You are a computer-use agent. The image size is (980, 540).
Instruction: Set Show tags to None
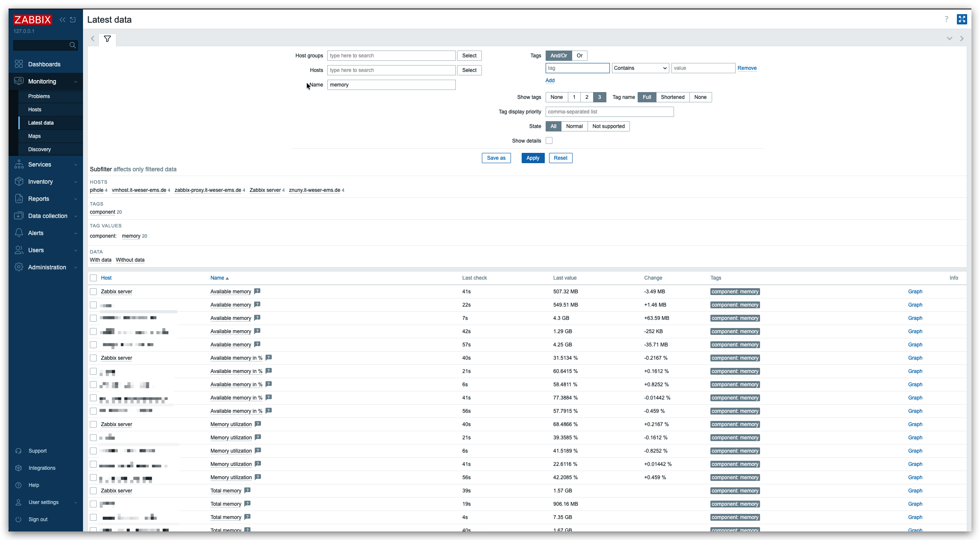click(x=557, y=97)
